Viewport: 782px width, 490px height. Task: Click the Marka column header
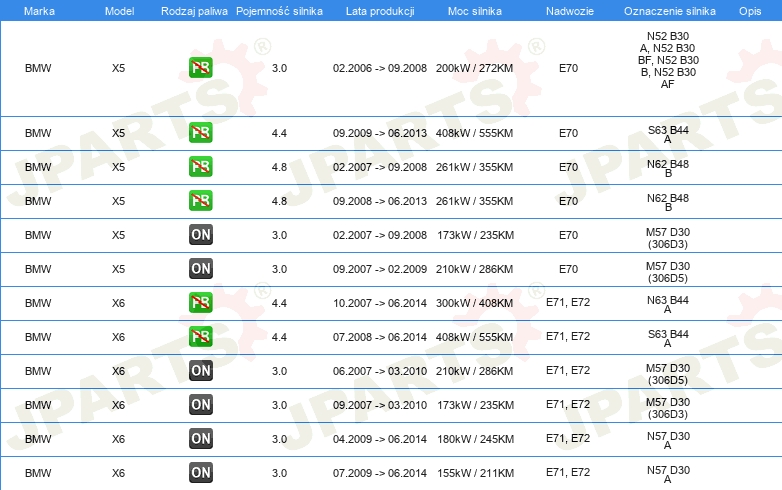[39, 10]
